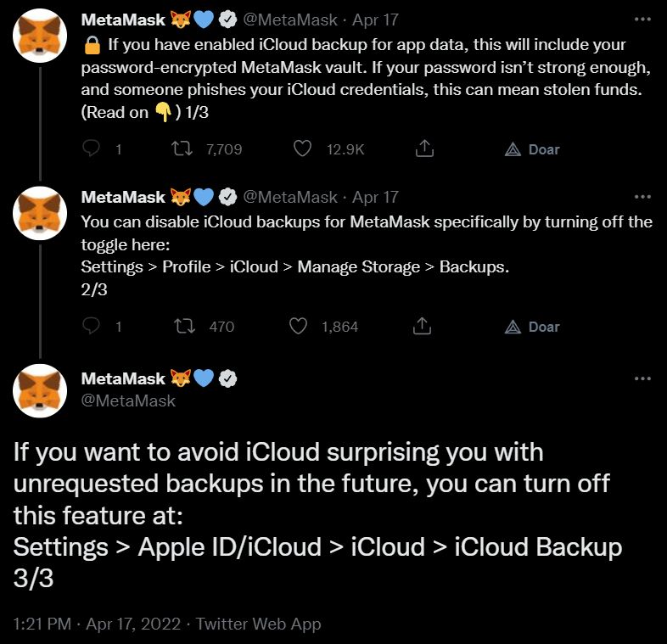
Task: Click Doar tip button on first tweet
Action: point(532,149)
